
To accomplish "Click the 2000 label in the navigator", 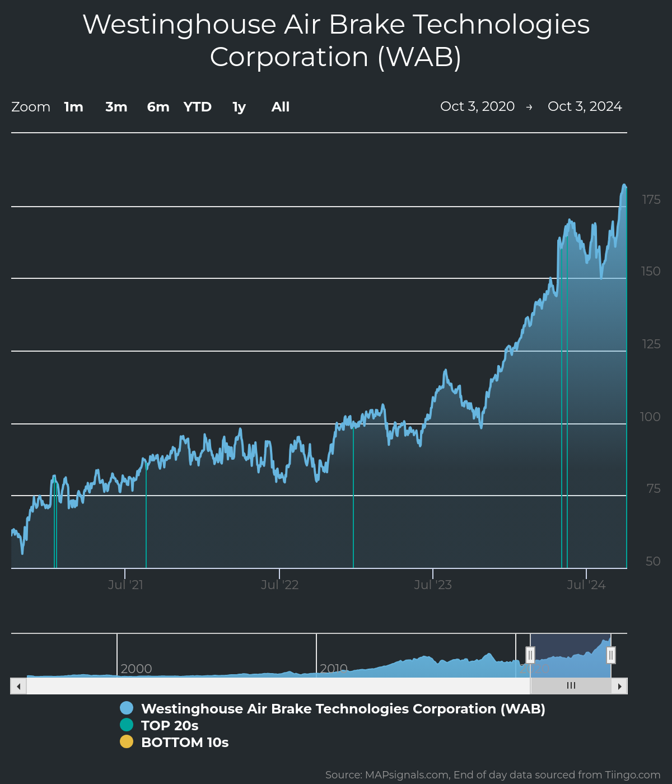I will pos(136,669).
